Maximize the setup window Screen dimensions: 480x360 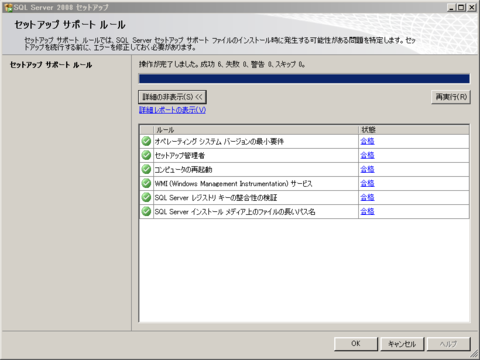point(461,7)
